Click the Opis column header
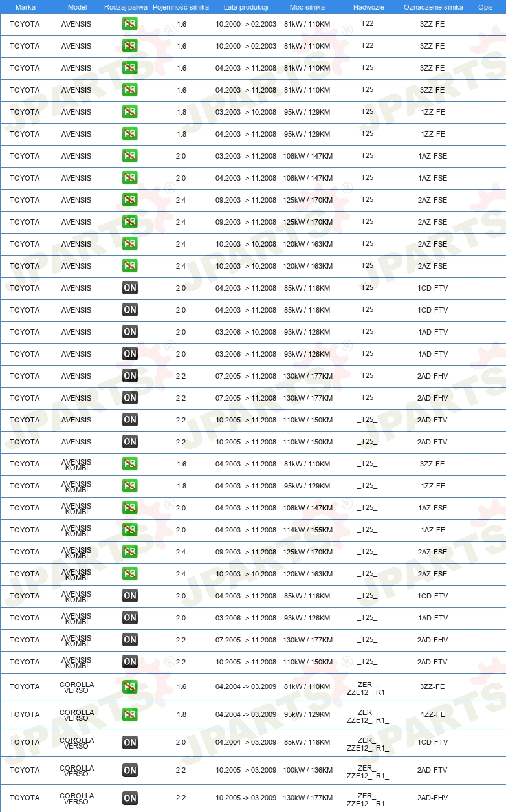The width and height of the screenshot is (506, 812). (x=485, y=7)
